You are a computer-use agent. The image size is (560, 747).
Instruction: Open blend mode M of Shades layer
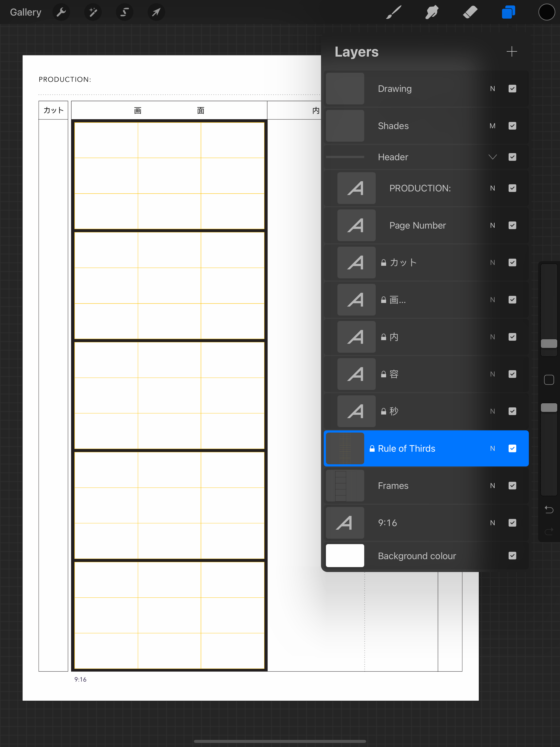(492, 126)
